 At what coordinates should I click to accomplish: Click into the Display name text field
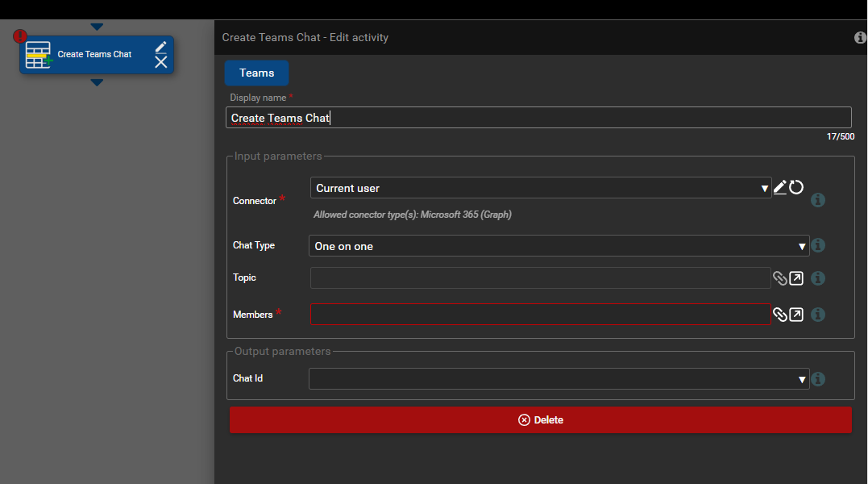click(538, 118)
